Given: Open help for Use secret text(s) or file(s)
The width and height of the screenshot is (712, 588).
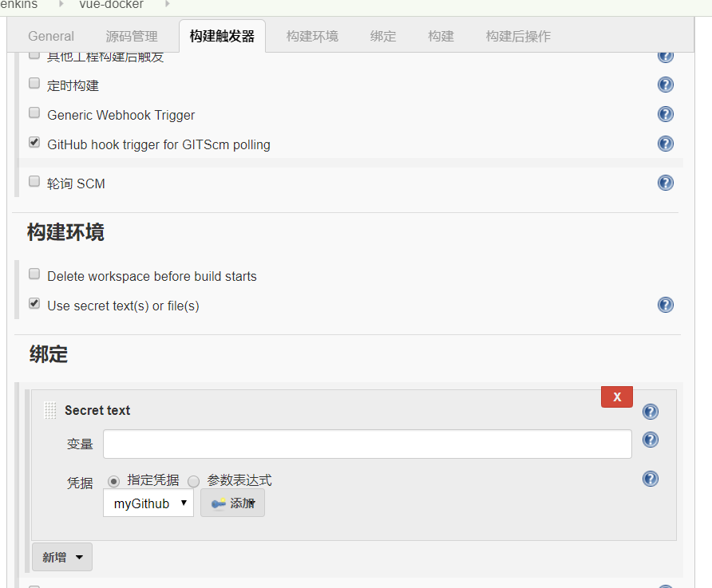Looking at the screenshot, I should pos(666,304).
